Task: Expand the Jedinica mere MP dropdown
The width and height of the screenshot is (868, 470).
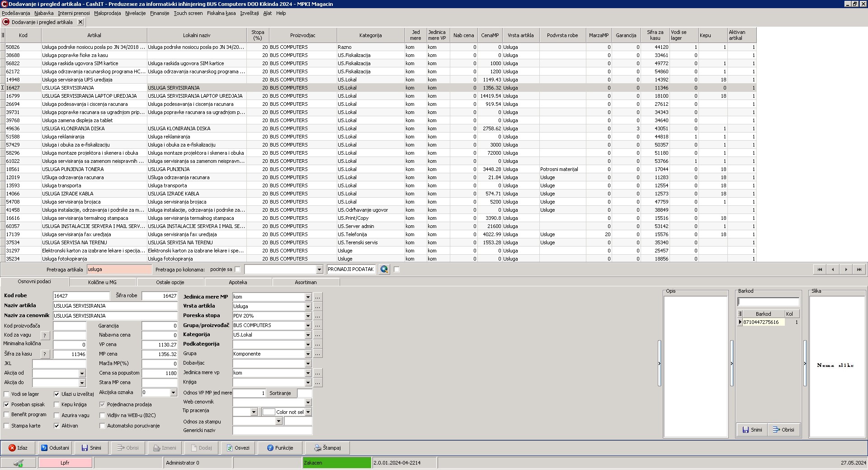Action: pyautogui.click(x=308, y=297)
